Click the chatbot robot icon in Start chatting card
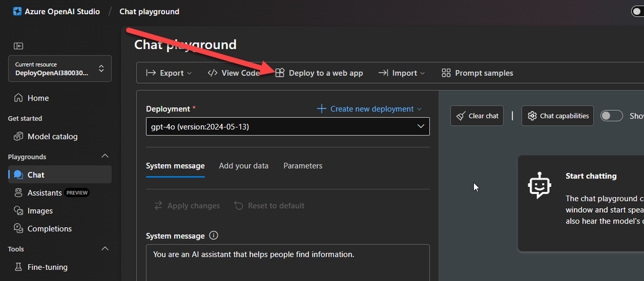Image resolution: width=644 pixels, height=281 pixels. click(540, 185)
